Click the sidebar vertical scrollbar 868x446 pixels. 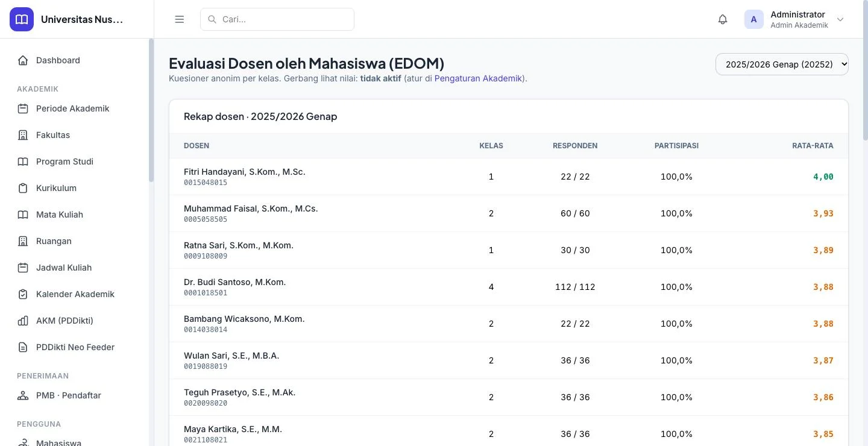point(151,110)
